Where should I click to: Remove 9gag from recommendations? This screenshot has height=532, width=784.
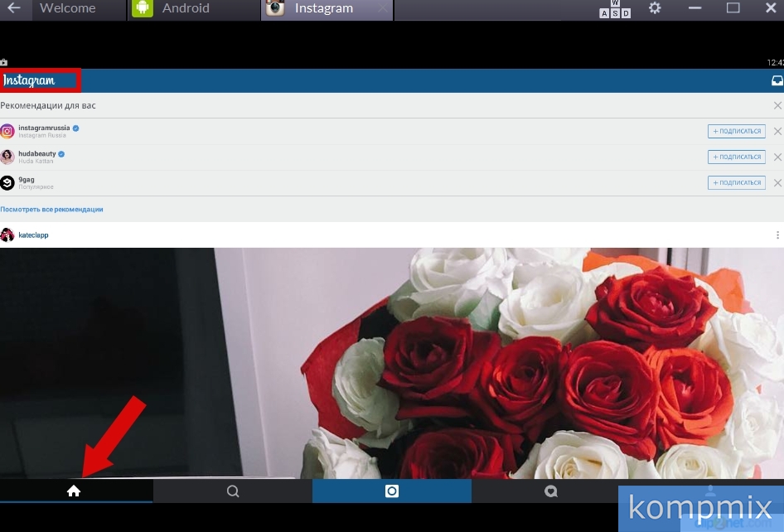pos(777,183)
